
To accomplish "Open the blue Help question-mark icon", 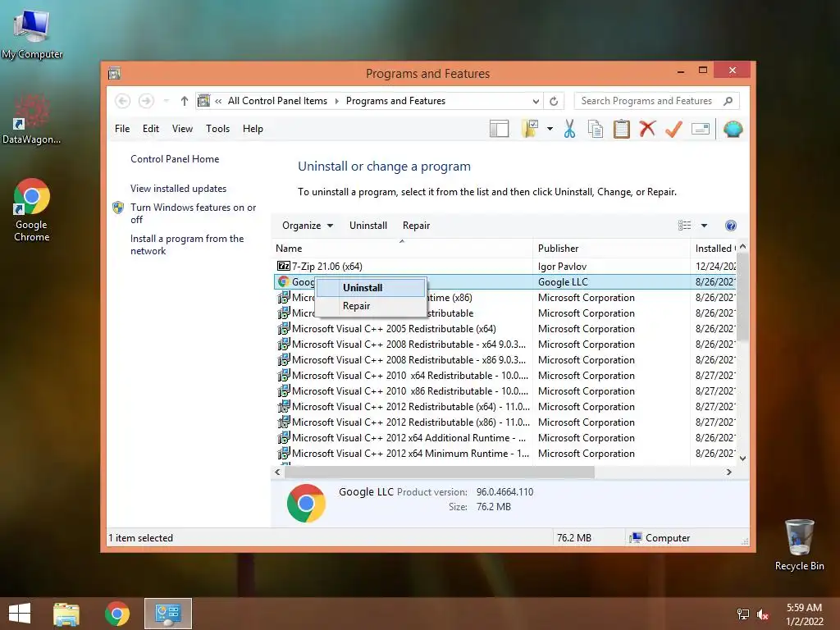I will tap(730, 226).
